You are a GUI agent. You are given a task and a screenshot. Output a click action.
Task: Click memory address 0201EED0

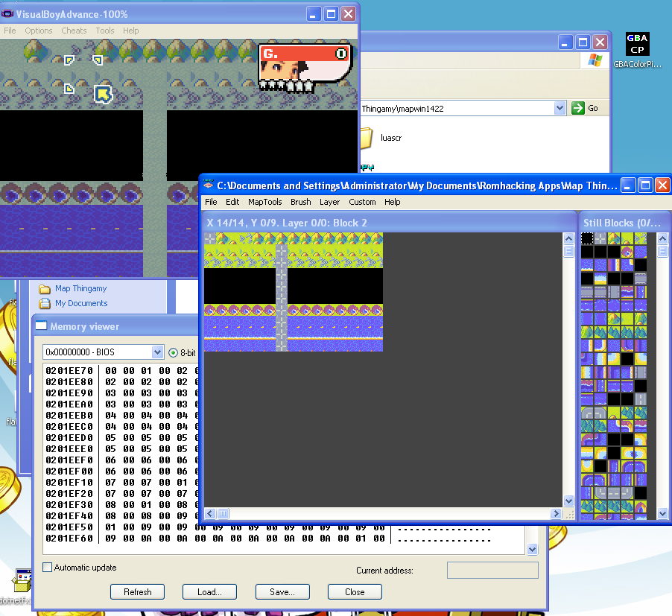click(69, 438)
